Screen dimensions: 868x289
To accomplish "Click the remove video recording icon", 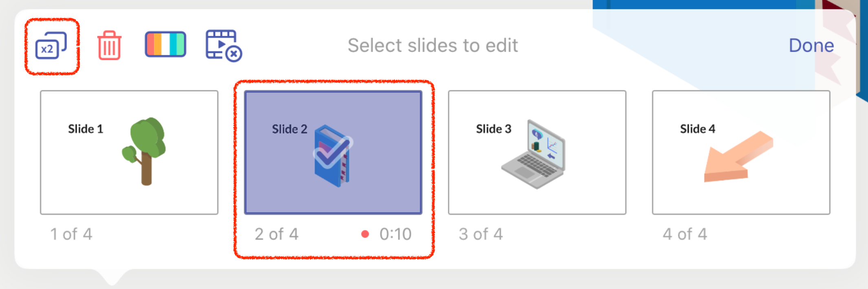I will tap(224, 46).
